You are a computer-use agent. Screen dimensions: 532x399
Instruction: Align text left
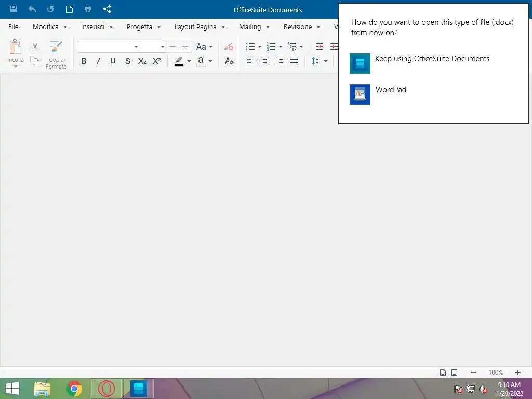[x=250, y=61]
